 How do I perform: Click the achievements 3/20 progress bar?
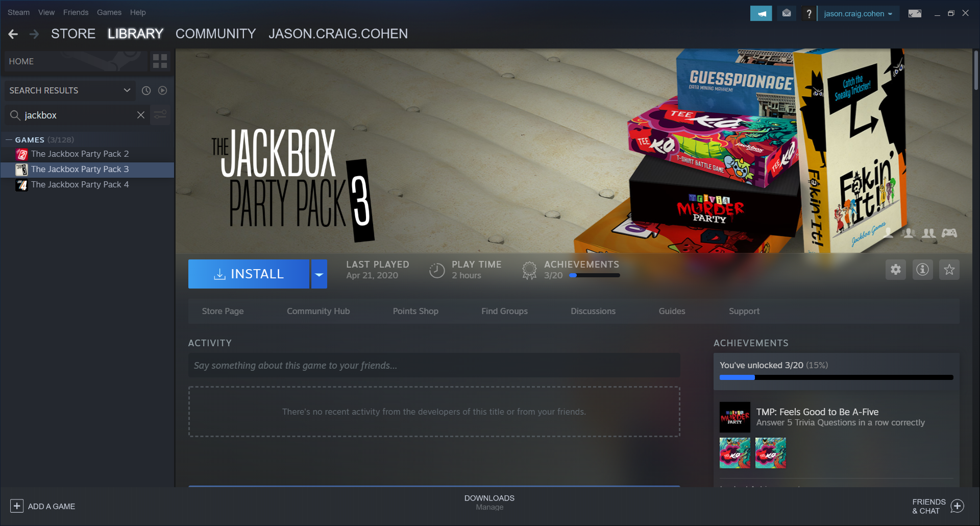point(595,275)
